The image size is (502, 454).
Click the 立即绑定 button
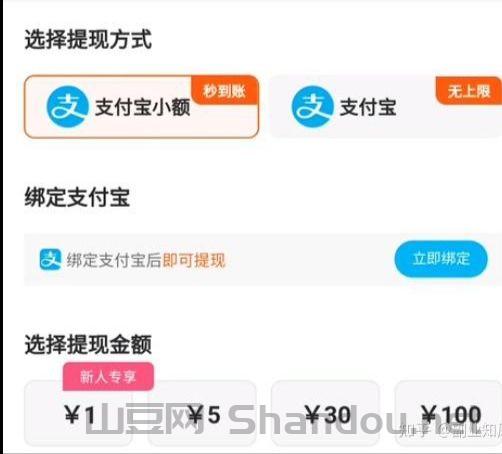tap(441, 259)
